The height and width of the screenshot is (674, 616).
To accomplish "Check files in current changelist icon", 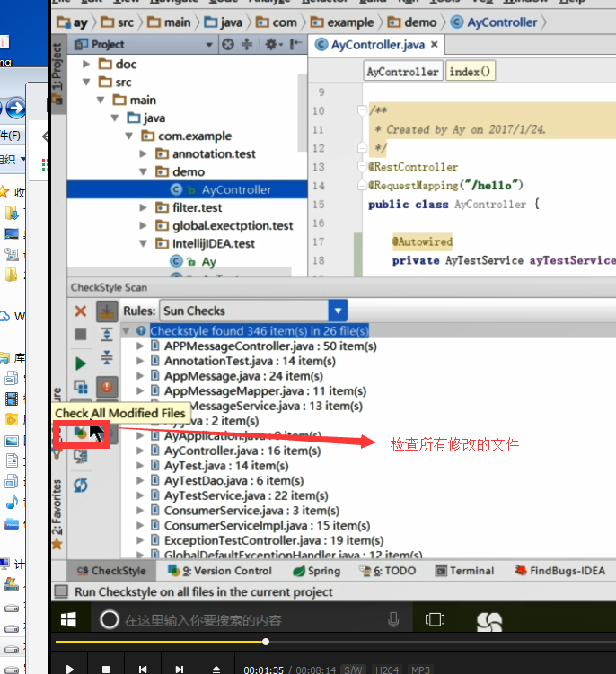I will [x=81, y=456].
